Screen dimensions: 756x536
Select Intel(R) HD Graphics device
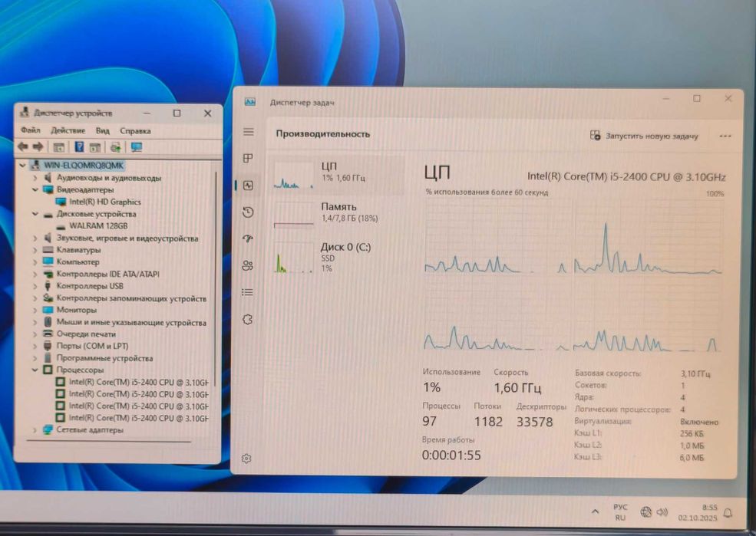(x=105, y=202)
